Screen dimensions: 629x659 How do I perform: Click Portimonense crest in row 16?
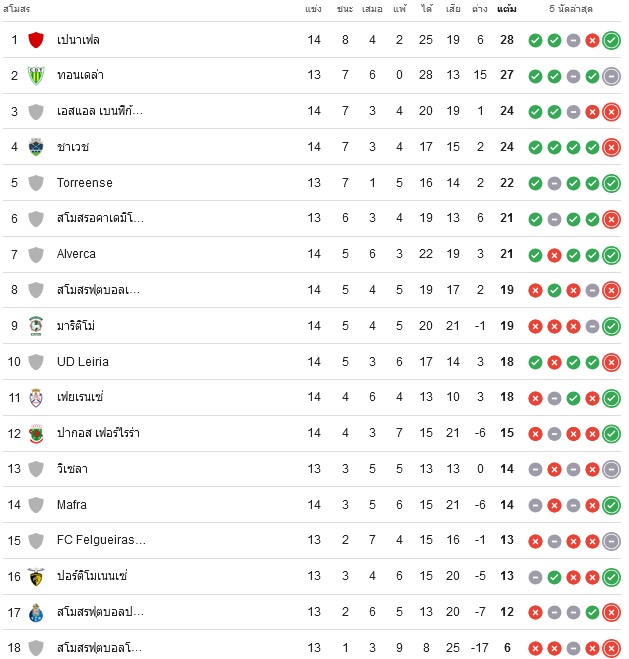36,576
